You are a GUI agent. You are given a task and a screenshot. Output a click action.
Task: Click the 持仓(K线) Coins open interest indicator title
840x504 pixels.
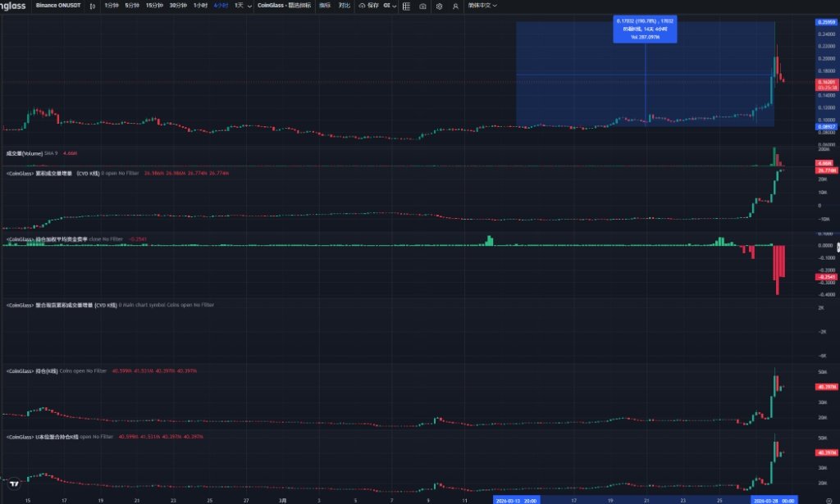[32, 370]
